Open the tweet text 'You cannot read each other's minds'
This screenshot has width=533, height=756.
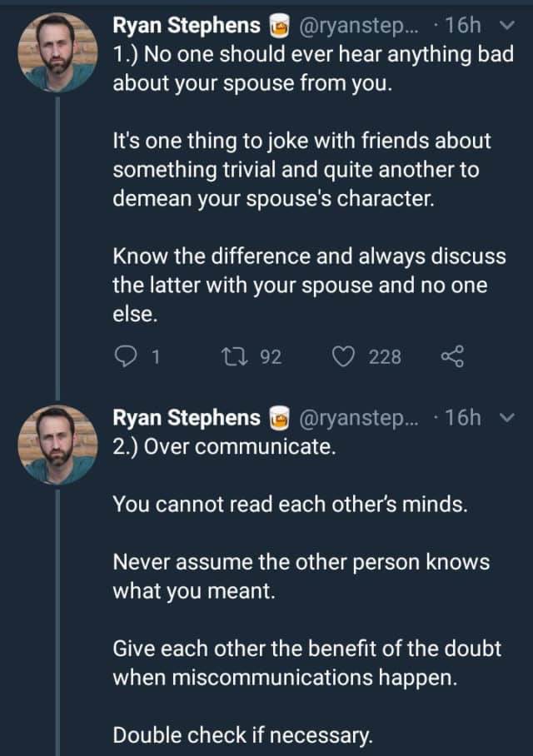(x=290, y=504)
